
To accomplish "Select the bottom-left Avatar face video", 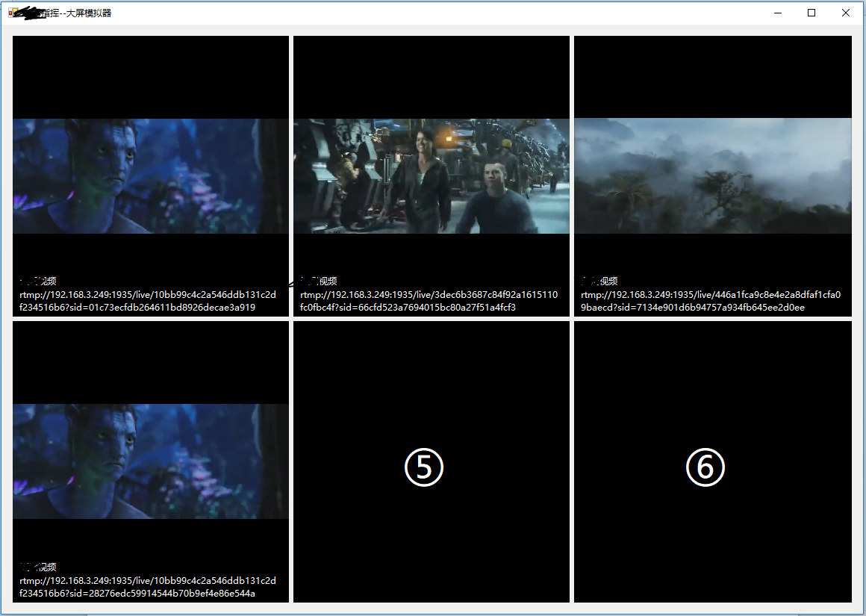I will coord(151,461).
